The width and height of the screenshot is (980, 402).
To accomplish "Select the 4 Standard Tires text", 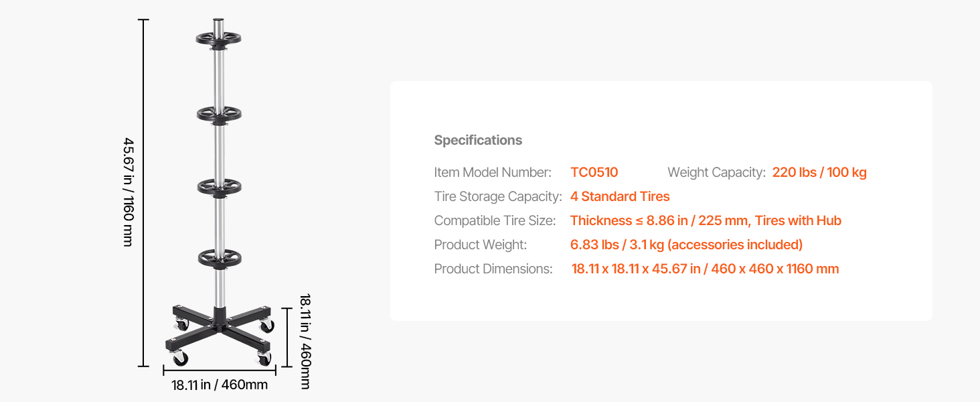I will click(x=620, y=196).
